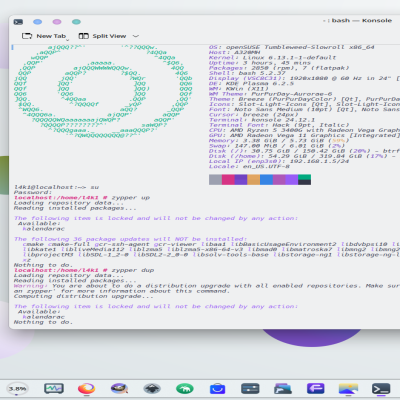400x400 pixels.
Task: Open the dark sliders settings icon in panel
Action: click(x=250, y=388)
